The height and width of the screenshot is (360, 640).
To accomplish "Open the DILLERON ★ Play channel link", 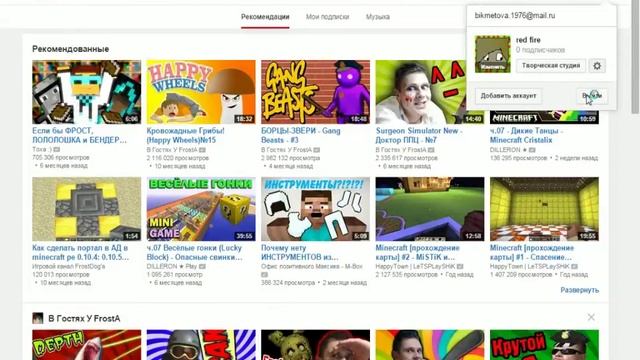I will 171,267.
